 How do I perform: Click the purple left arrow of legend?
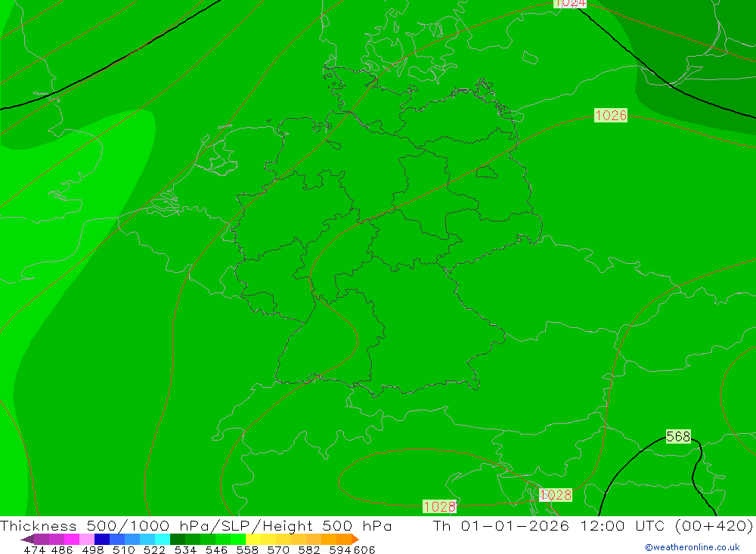coord(27,539)
